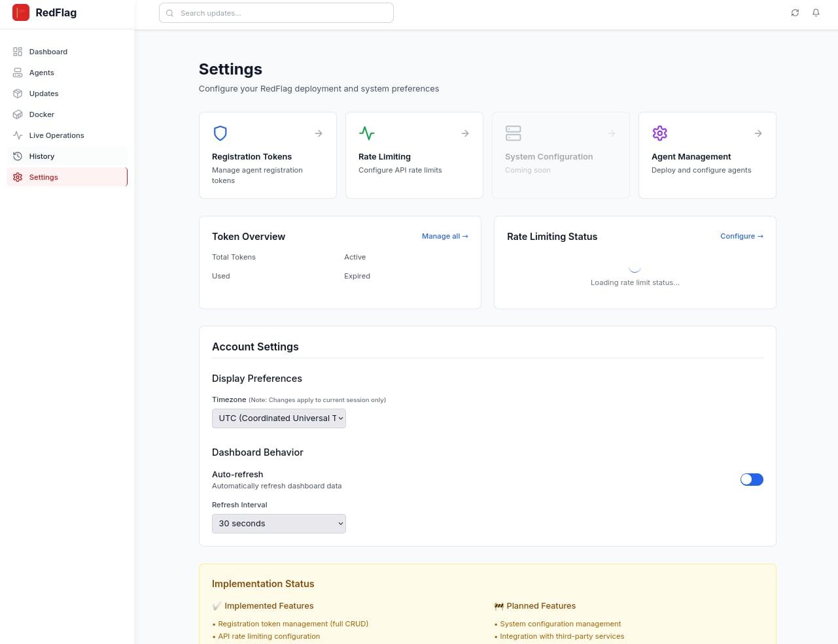The width and height of the screenshot is (838, 644).
Task: Click the purple gear icon for Agent Management
Action: (659, 133)
